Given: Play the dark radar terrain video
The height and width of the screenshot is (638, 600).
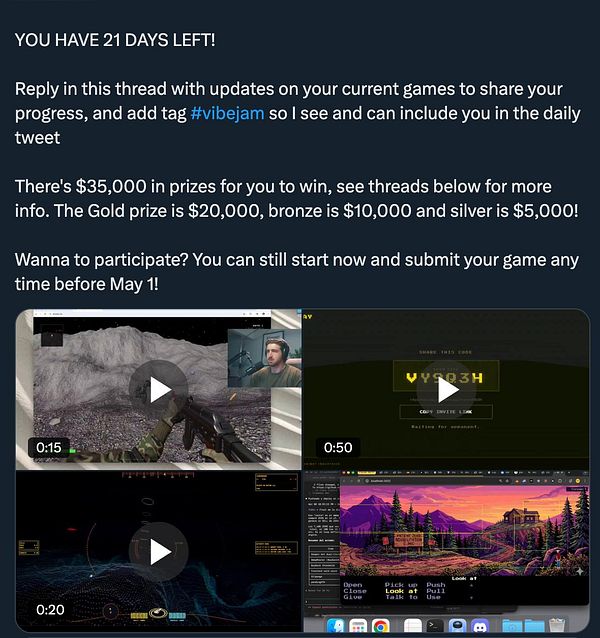Looking at the screenshot, I should (159, 551).
